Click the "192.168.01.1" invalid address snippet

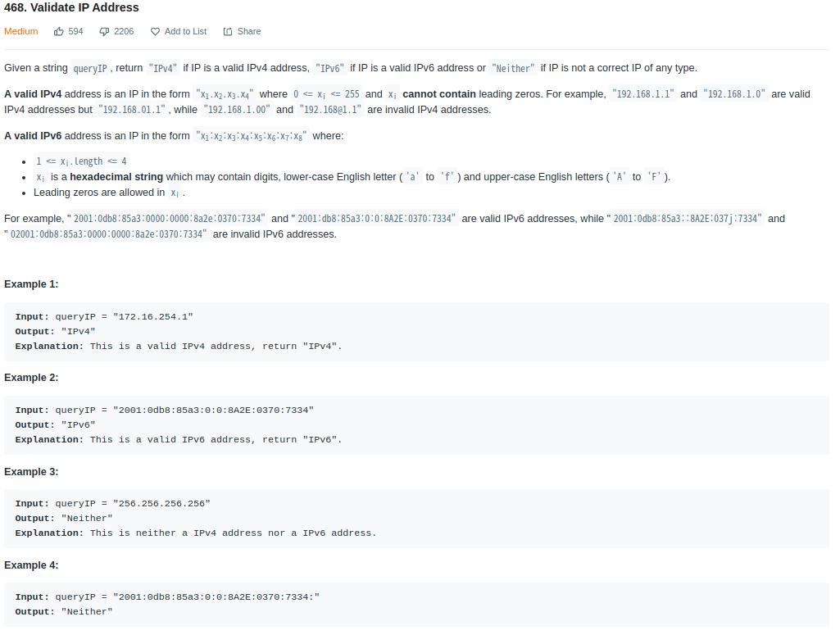[132, 110]
